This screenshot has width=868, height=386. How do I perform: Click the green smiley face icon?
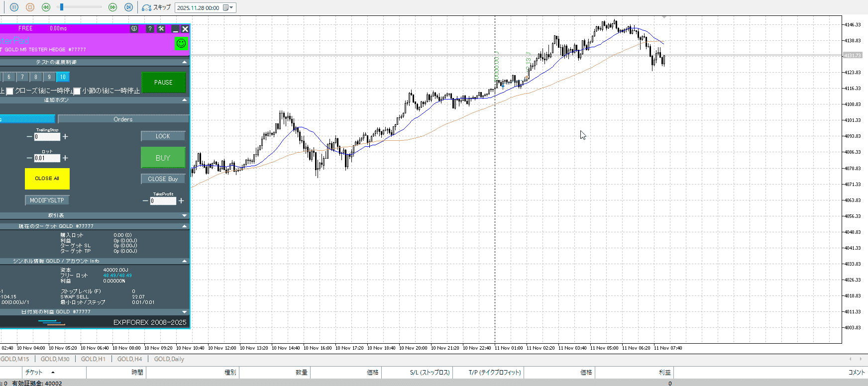coord(181,43)
